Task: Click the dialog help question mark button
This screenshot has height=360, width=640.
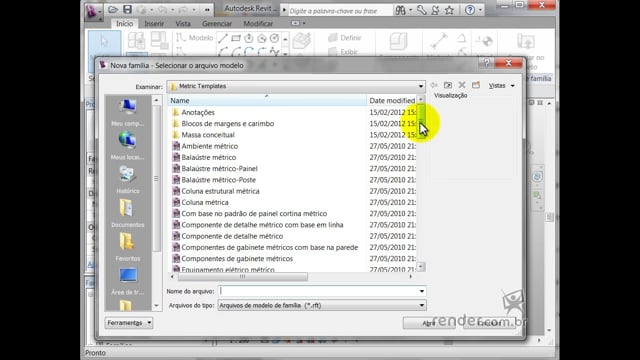Action: [x=487, y=63]
